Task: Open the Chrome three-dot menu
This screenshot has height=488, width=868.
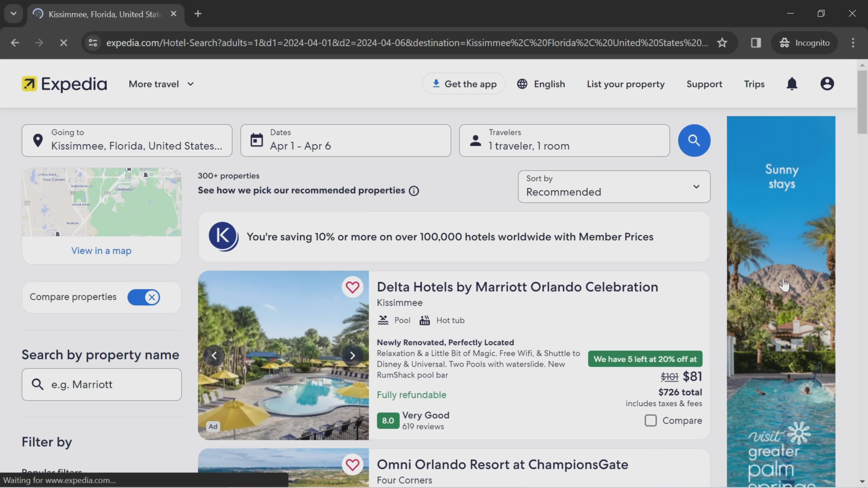Action: click(x=853, y=43)
